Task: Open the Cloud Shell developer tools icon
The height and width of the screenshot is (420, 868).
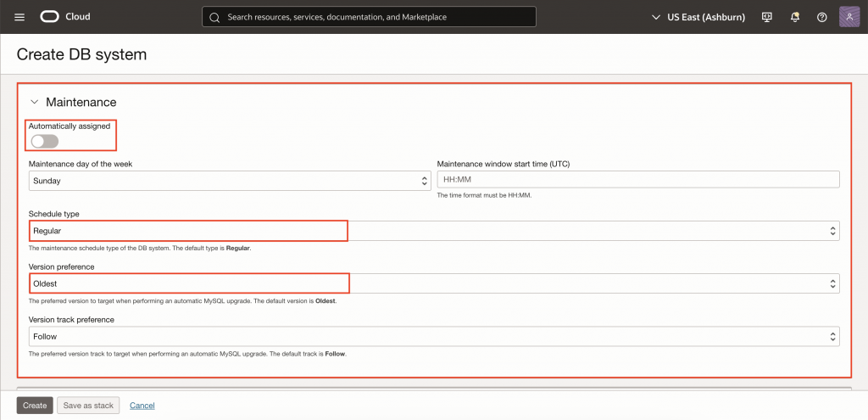Action: [x=767, y=17]
